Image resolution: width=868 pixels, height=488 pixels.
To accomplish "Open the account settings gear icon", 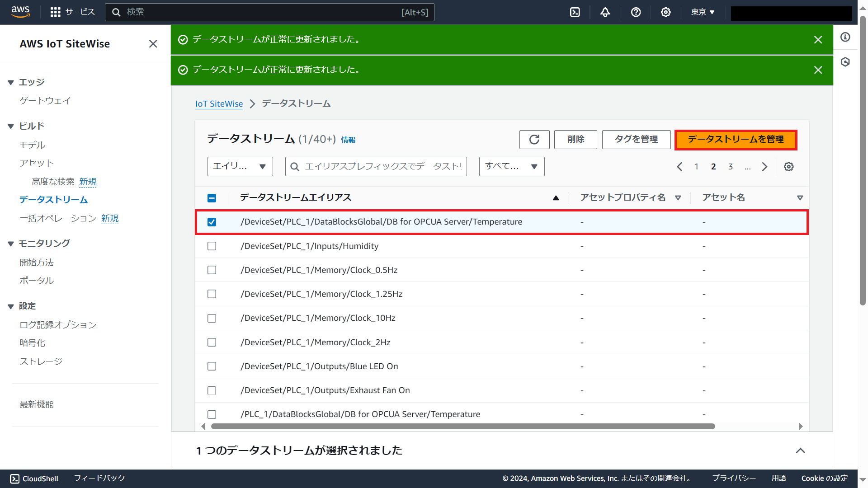I will pyautogui.click(x=665, y=12).
